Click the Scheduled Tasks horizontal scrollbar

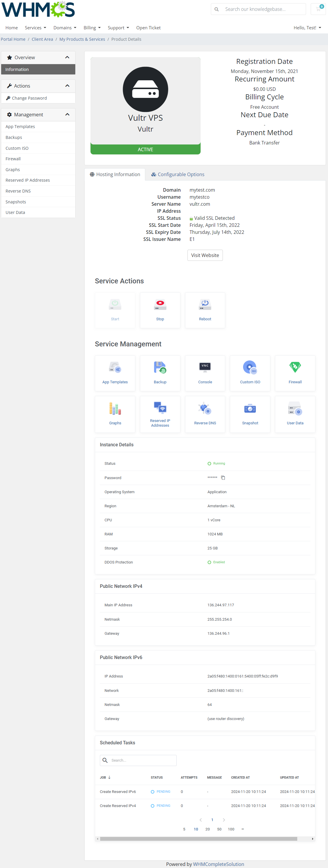click(x=198, y=839)
